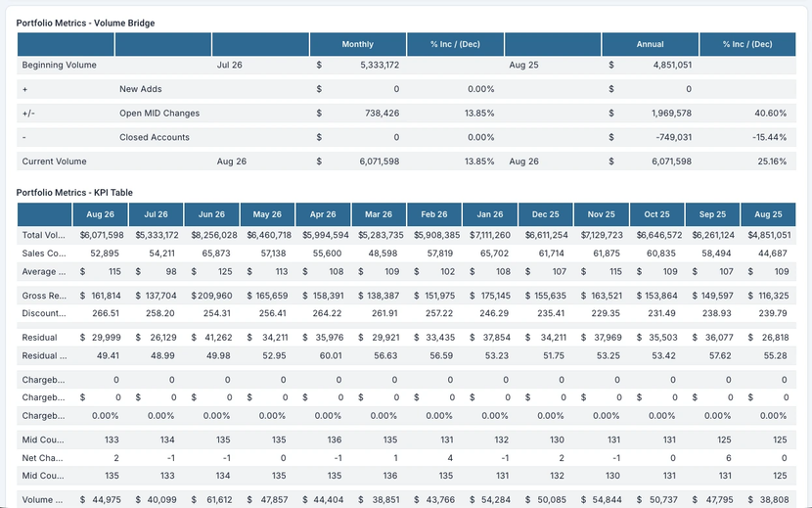Click the Apr 26 residual value 60.01
Viewport: 812px width, 508px height.
(330, 355)
